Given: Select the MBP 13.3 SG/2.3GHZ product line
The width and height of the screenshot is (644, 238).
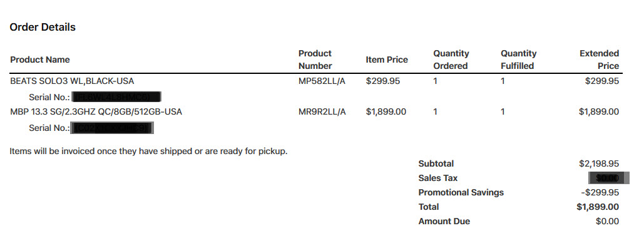Looking at the screenshot, I should pos(96,111).
